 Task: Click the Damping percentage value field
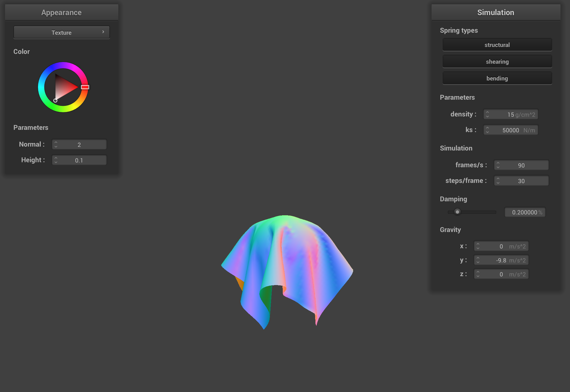[524, 212]
